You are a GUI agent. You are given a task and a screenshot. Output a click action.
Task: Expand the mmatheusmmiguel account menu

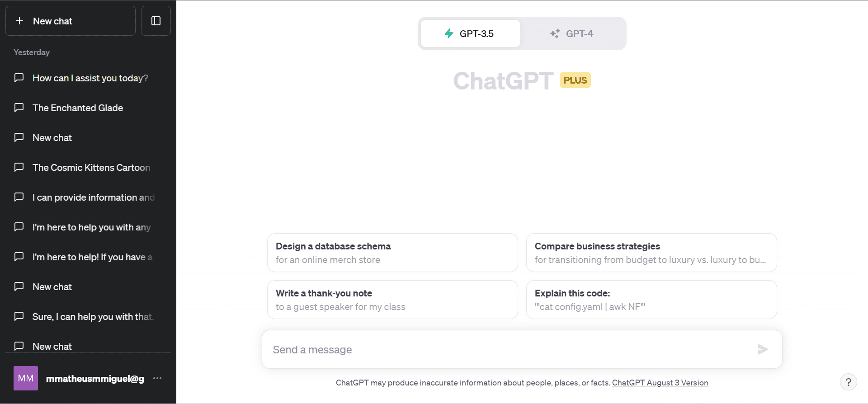pos(95,379)
